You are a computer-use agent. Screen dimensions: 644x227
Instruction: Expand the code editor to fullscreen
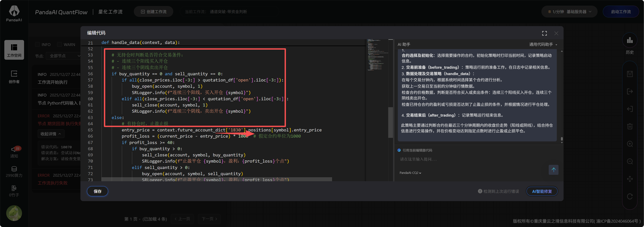click(x=544, y=33)
